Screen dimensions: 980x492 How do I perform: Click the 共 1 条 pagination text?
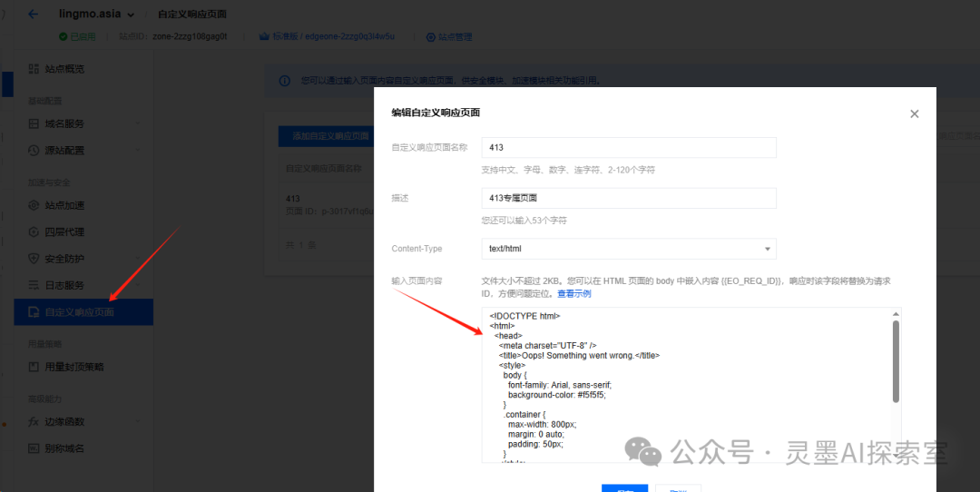pos(301,245)
